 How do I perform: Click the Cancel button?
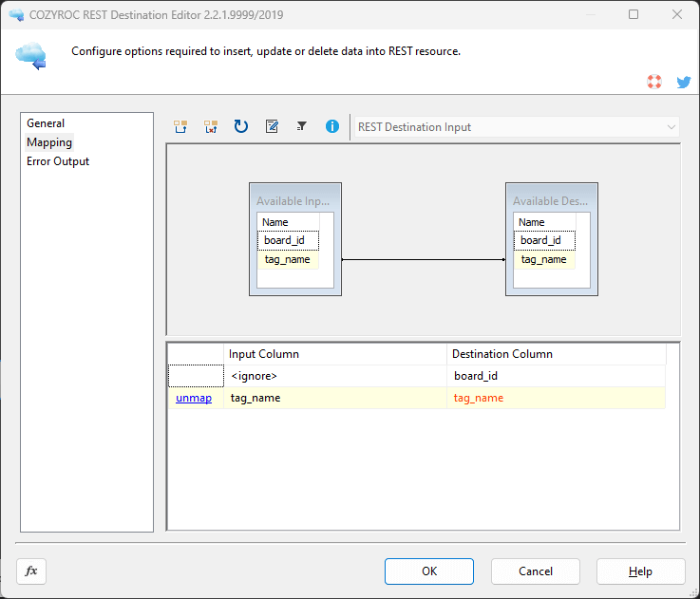[536, 571]
